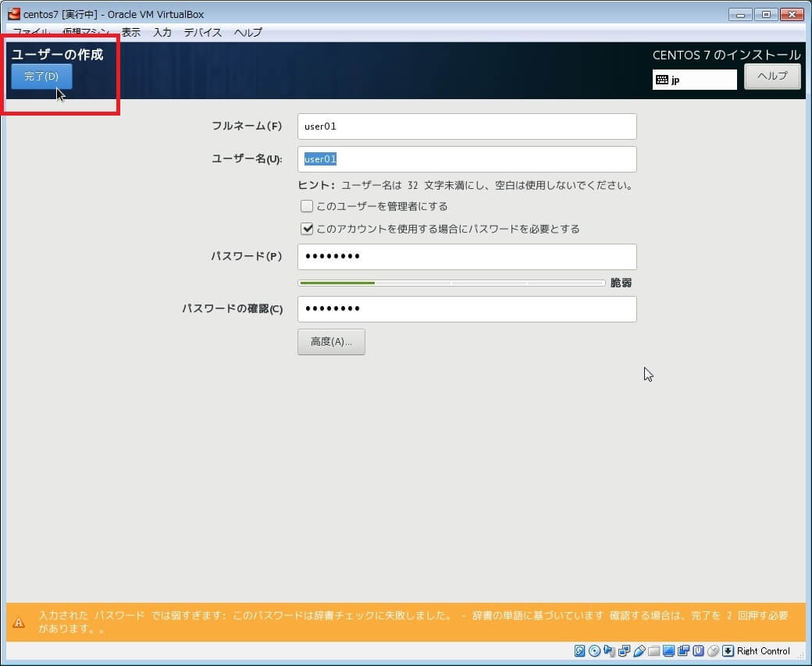Click the audio speaker status icon

(x=609, y=651)
